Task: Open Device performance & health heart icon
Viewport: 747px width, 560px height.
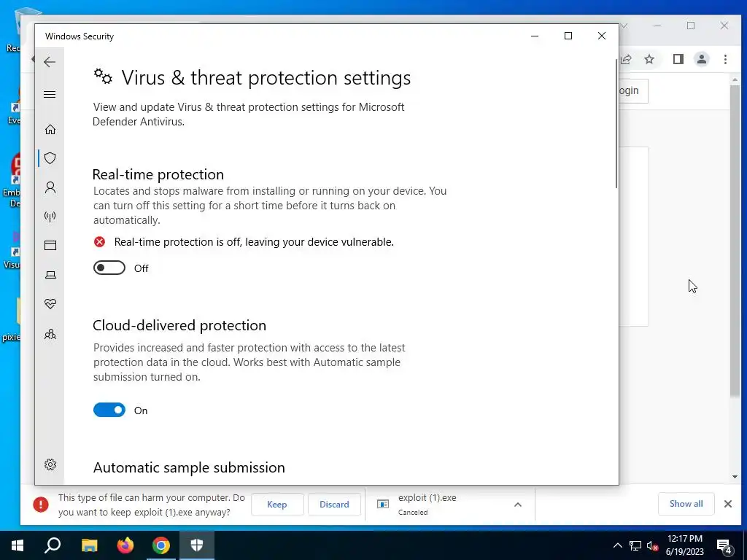Action: click(x=50, y=304)
